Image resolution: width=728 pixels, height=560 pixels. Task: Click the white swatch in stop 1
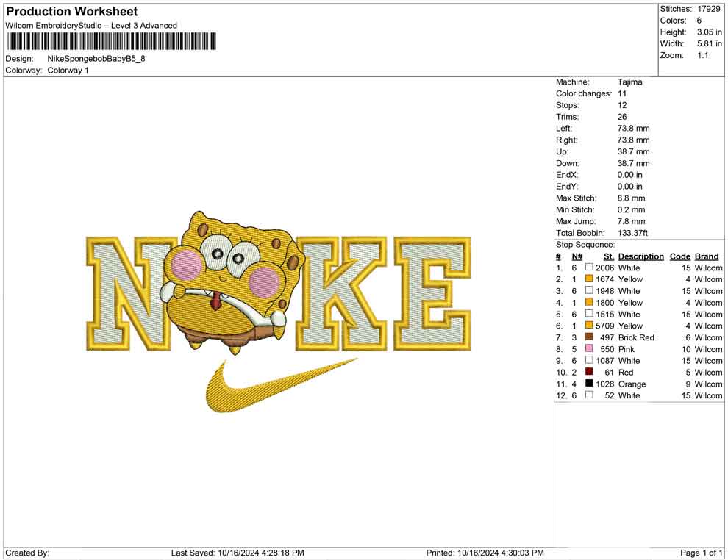pos(589,268)
